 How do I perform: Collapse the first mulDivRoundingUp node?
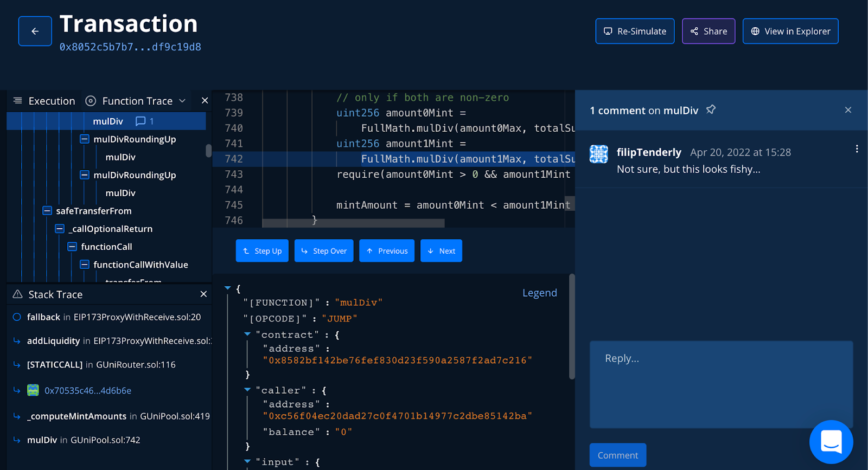85,139
